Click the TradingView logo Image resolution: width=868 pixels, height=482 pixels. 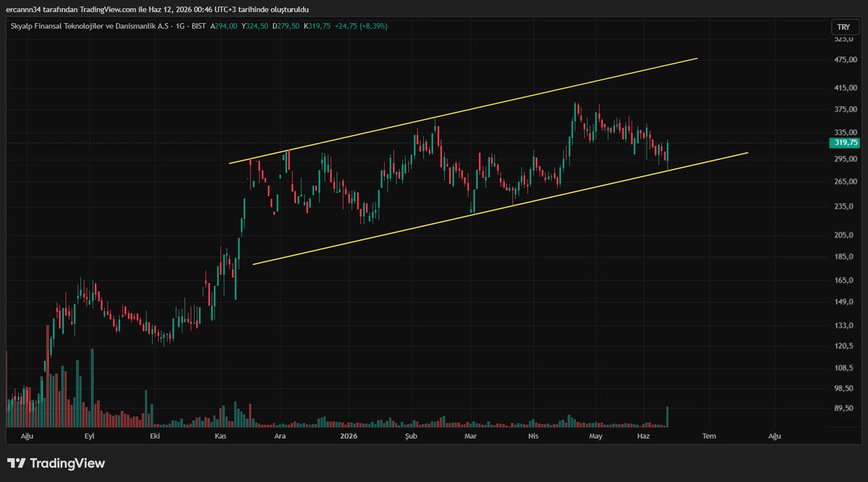[56, 463]
